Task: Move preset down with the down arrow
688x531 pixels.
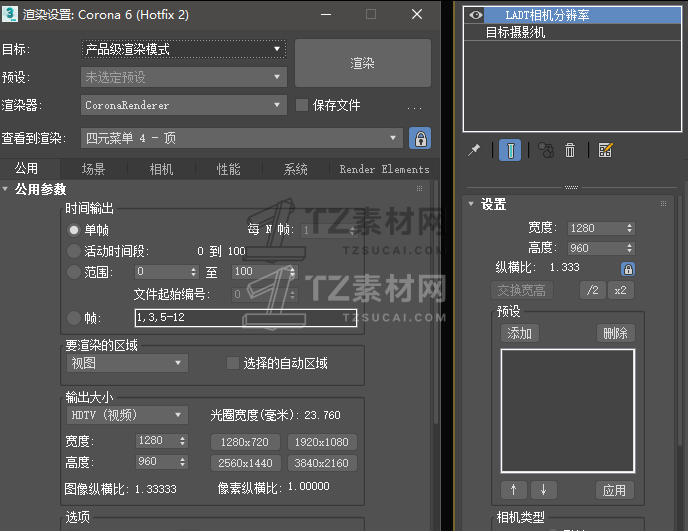Action: tap(544, 490)
